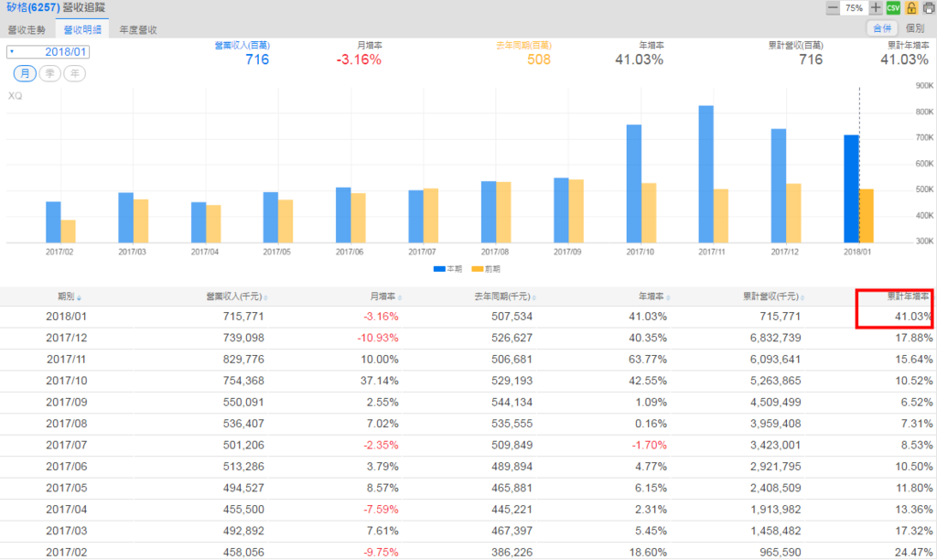The image size is (937, 560).
Task: Click monthly growth value 37.14%
Action: (x=380, y=381)
